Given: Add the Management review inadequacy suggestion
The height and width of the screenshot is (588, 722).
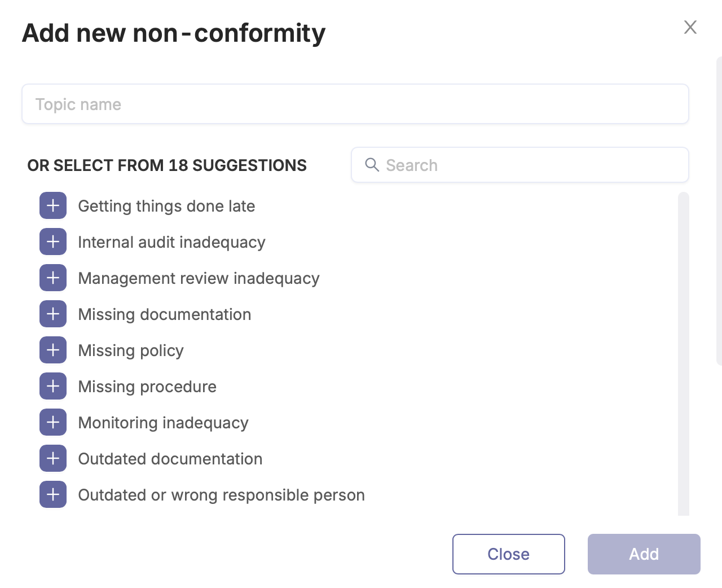Looking at the screenshot, I should tap(53, 278).
